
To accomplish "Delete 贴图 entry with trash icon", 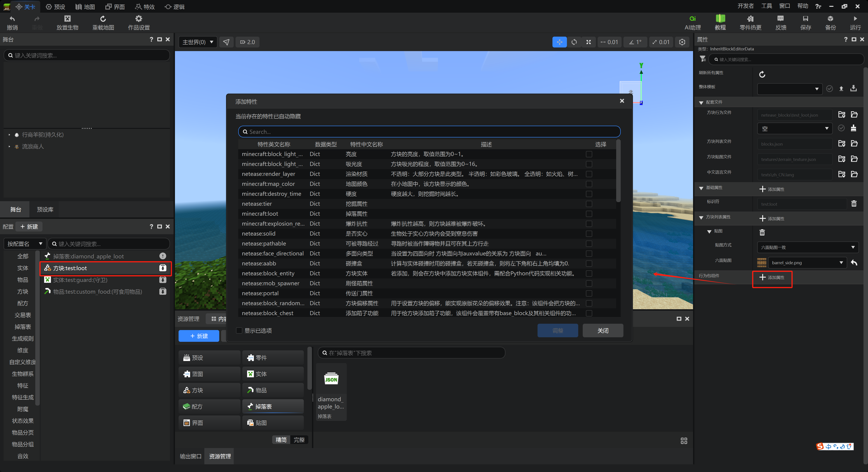I will 762,232.
